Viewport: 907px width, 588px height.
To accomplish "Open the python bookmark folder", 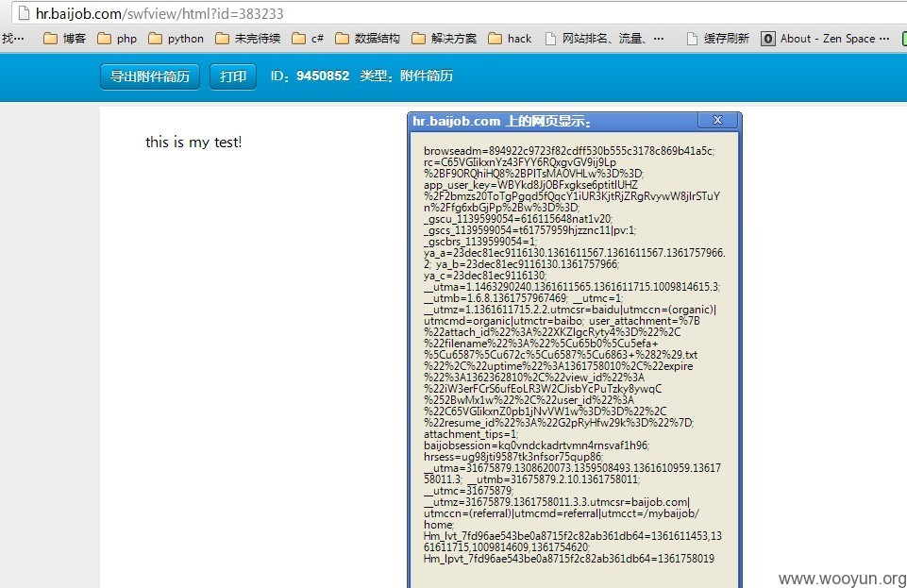I will pyautogui.click(x=176, y=39).
